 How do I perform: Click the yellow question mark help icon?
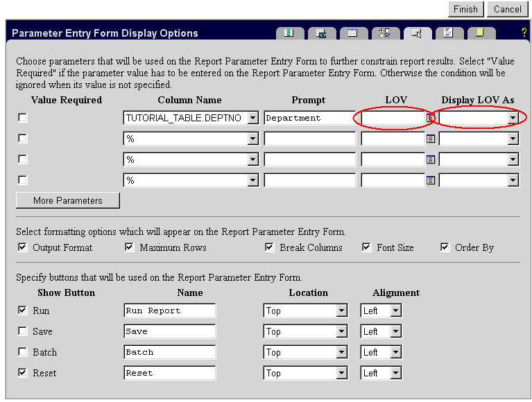pos(524,33)
